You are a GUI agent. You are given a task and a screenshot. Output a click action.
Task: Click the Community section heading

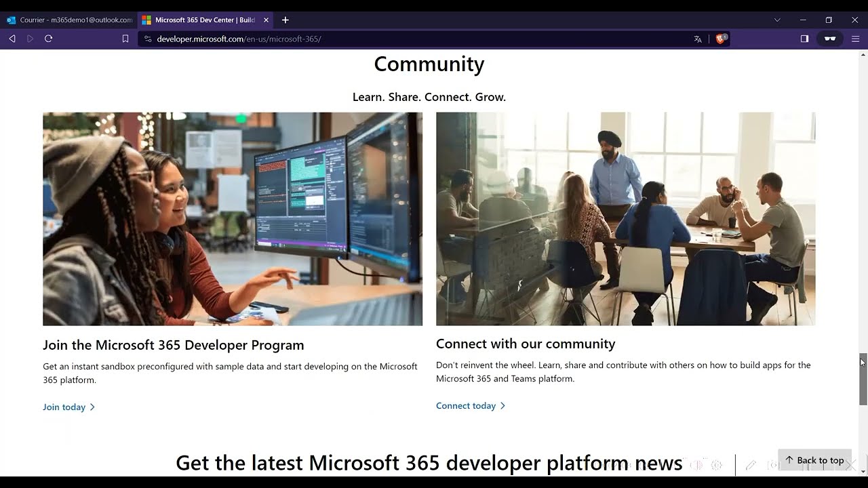tap(429, 64)
